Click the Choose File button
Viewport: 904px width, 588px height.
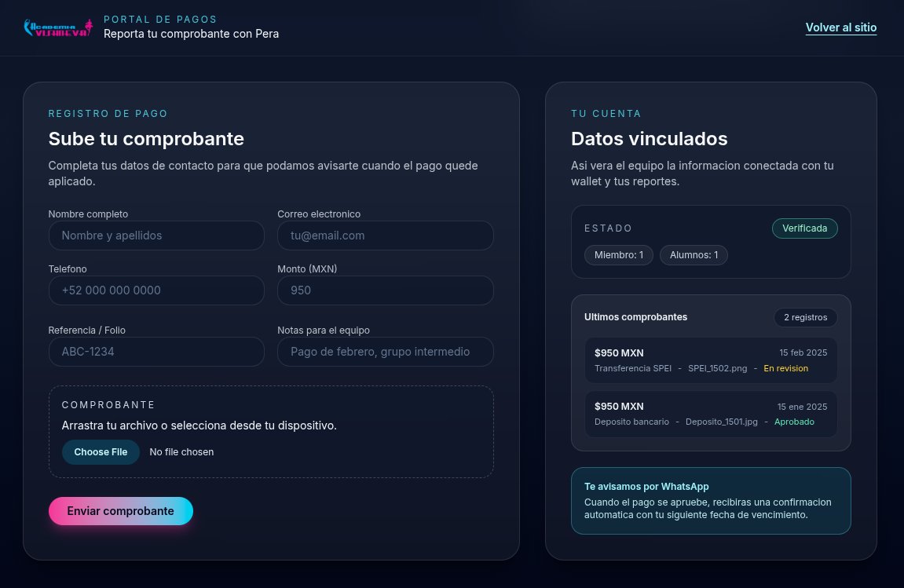(101, 452)
